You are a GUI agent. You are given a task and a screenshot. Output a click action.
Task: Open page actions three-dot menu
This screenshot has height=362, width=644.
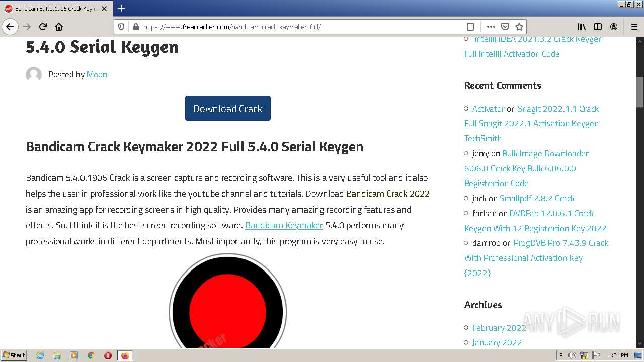491,27
